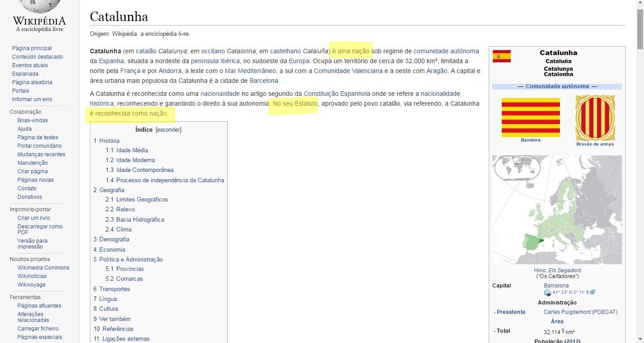Open Versão para impressão
Viewport: 644px width, 343px height.
point(32,244)
